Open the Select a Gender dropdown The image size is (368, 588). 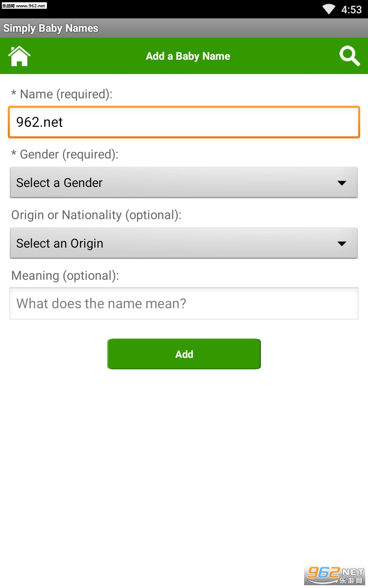pos(175,183)
